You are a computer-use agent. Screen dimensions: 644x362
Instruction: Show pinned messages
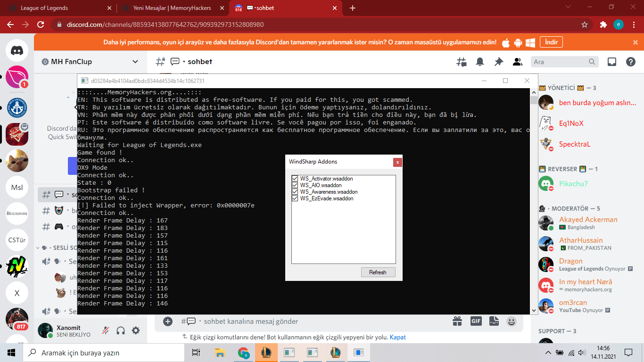tap(499, 62)
